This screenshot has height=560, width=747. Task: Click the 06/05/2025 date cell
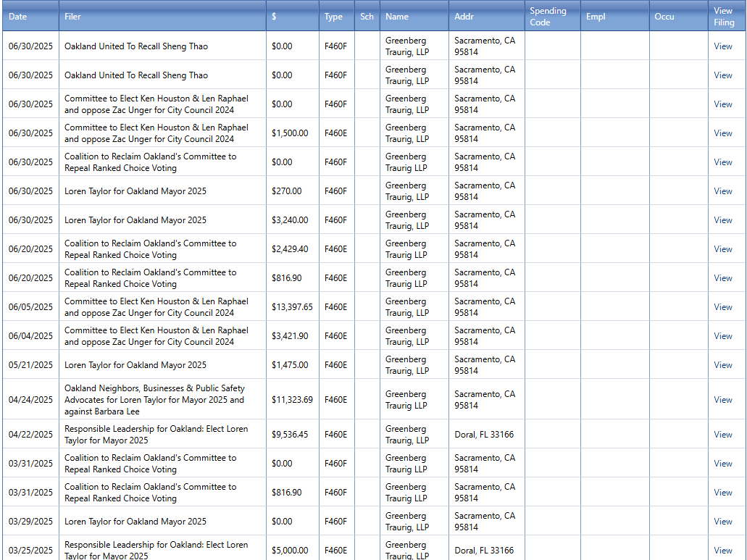coord(30,307)
